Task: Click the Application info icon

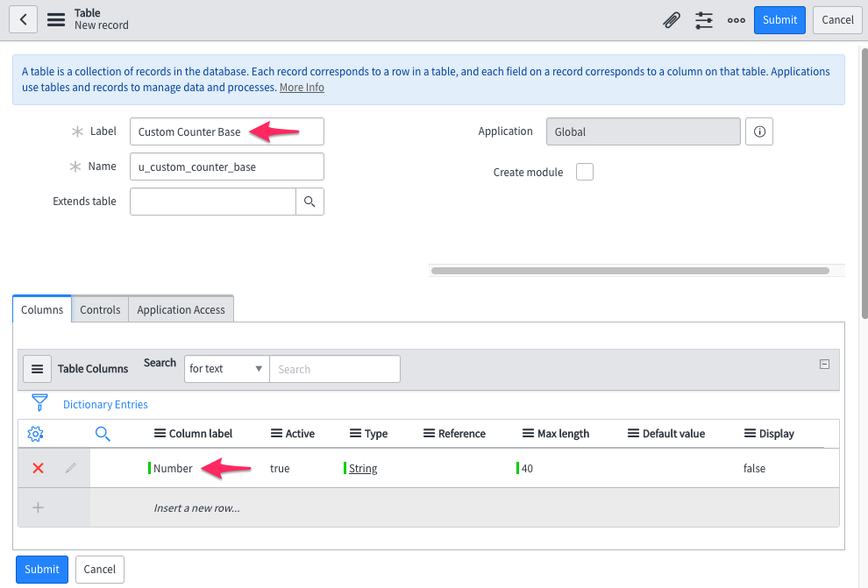Action: 758,131
